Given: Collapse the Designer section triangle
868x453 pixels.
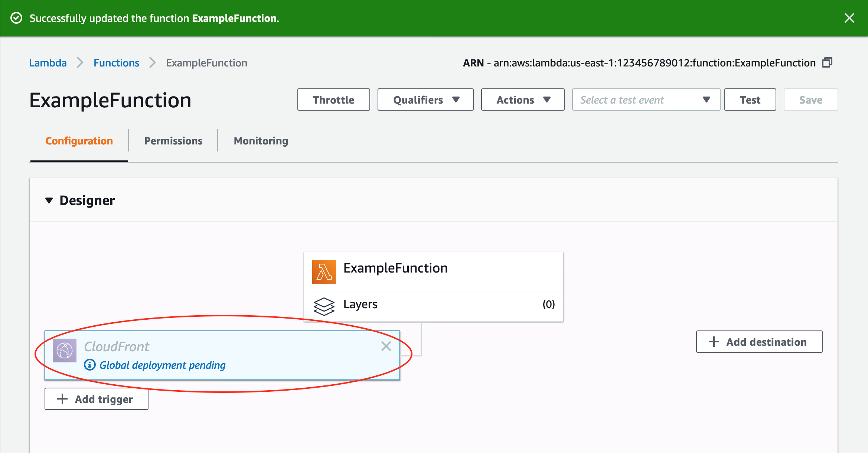Looking at the screenshot, I should pos(49,201).
